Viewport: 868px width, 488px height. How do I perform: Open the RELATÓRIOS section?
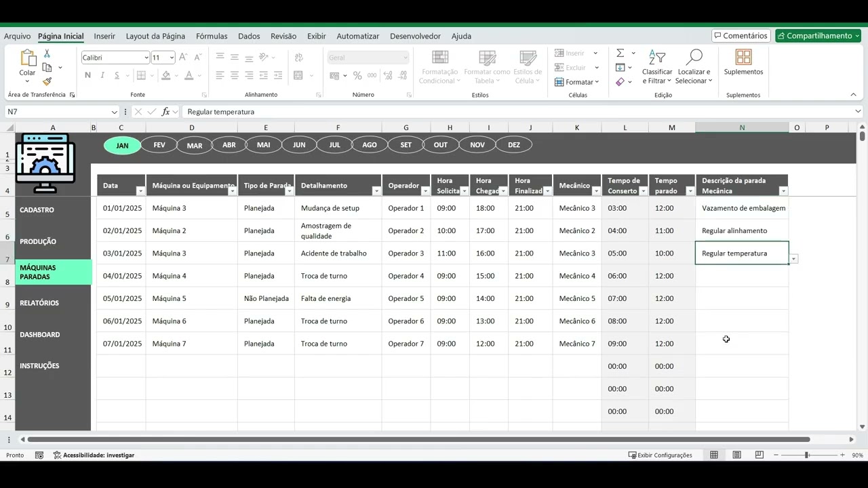coord(39,303)
